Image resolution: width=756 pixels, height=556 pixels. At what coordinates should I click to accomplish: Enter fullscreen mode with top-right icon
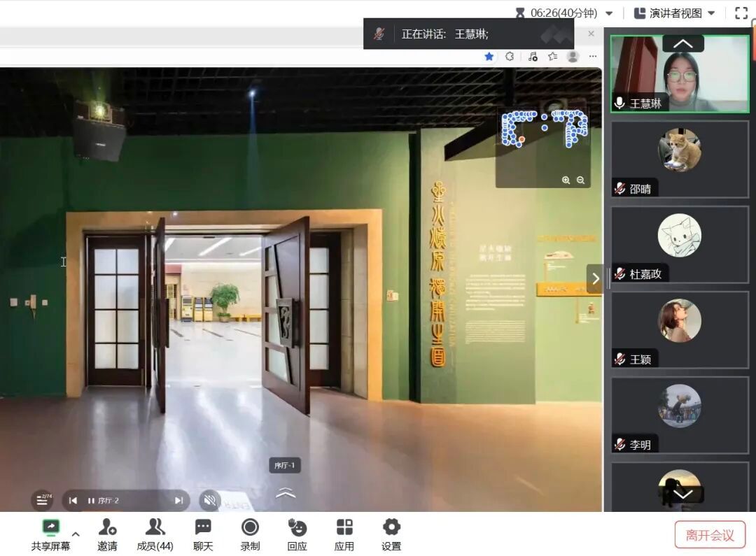pyautogui.click(x=741, y=13)
